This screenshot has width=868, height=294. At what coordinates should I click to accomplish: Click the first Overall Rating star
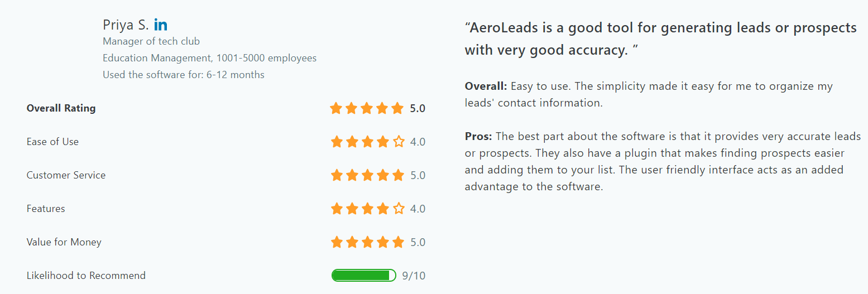336,108
